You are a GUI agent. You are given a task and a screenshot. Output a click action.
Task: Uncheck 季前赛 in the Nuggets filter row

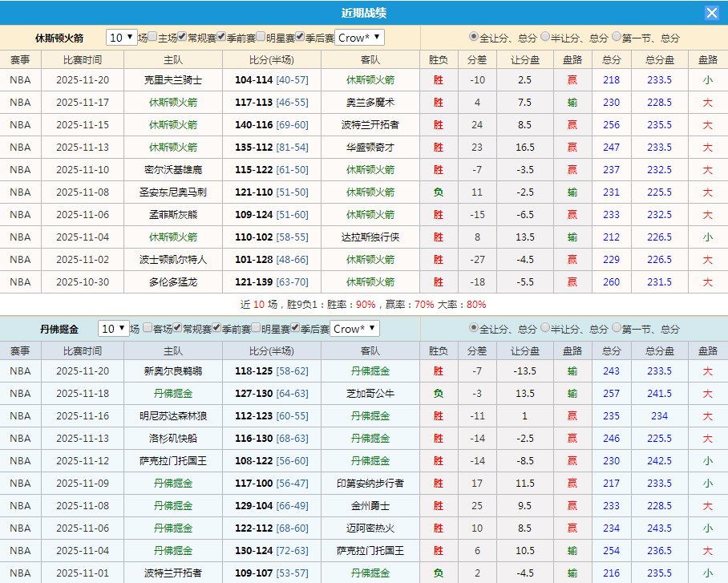(216, 328)
